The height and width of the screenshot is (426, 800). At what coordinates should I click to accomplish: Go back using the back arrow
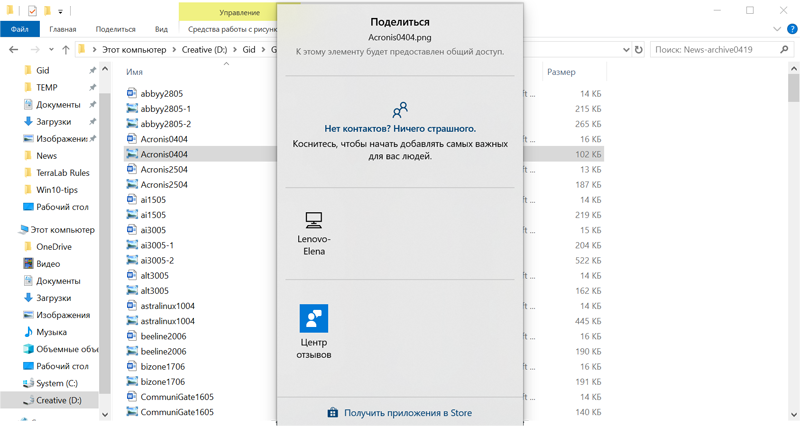click(x=14, y=49)
